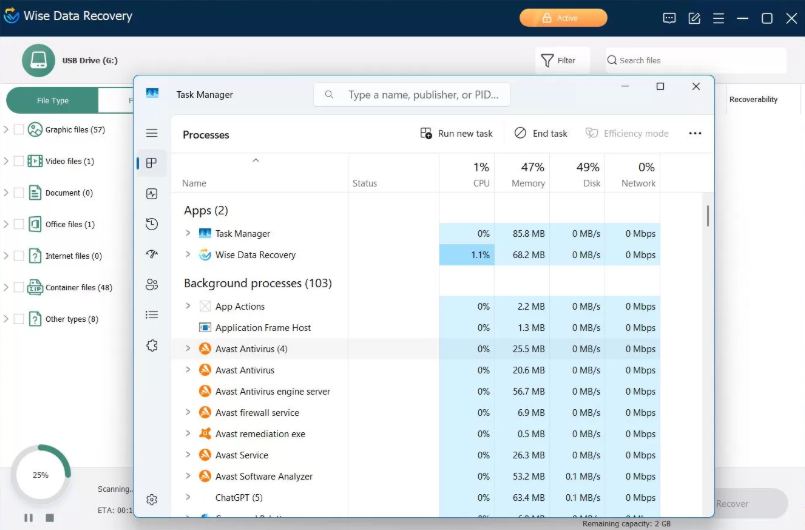Click Recoverability column header
The height and width of the screenshot is (530, 805).
[x=753, y=100]
